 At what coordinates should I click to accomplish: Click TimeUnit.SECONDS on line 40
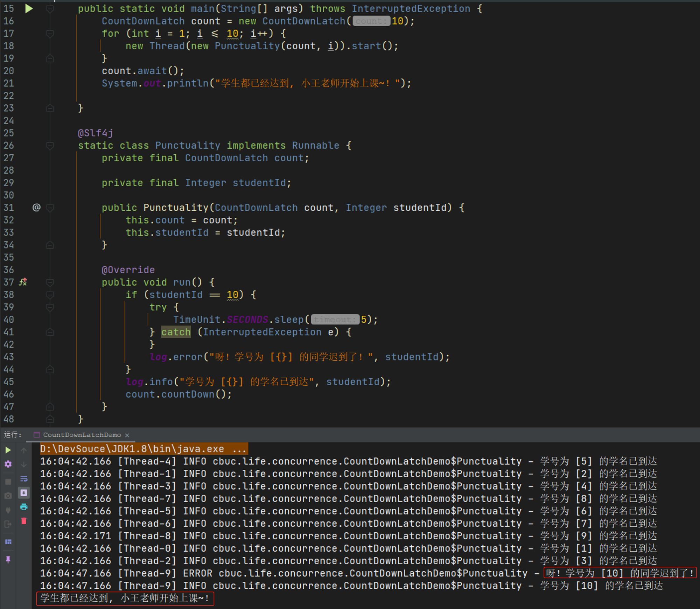click(x=220, y=320)
